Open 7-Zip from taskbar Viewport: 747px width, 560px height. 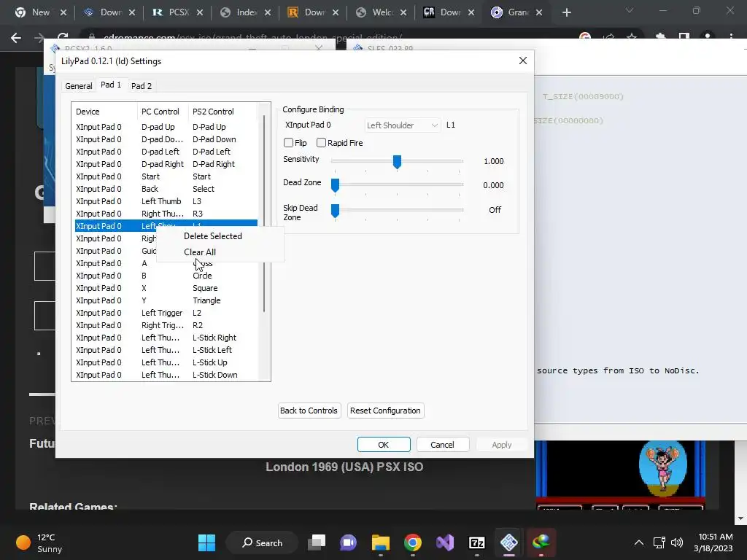477,542
